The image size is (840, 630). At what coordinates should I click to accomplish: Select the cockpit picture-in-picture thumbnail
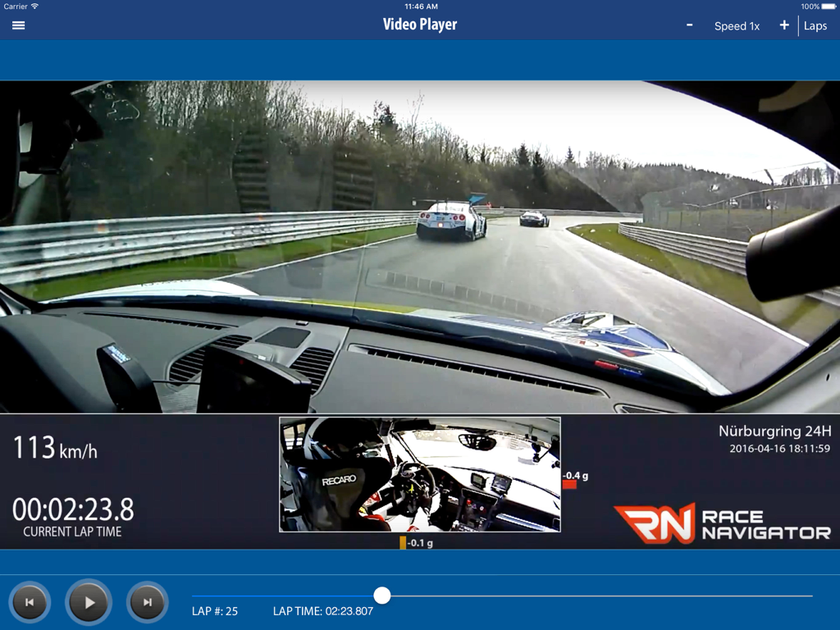[420, 475]
